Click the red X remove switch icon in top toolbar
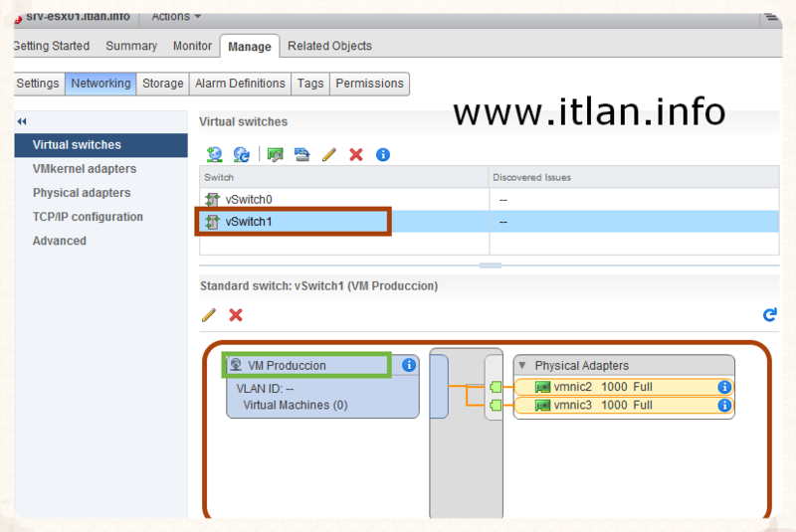The image size is (796, 532). tap(355, 154)
